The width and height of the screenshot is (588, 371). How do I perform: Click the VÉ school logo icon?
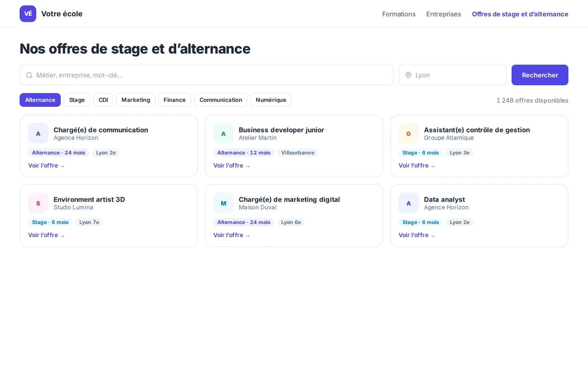click(28, 14)
